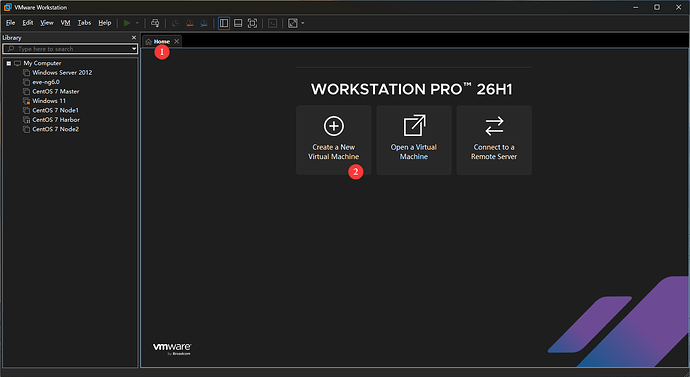The image size is (690, 377).
Task: Open the Snapshot Manager icon
Action: coord(204,23)
